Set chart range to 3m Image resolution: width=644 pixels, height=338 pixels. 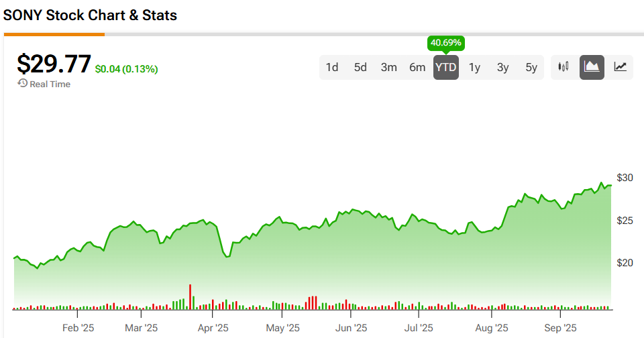coord(388,67)
